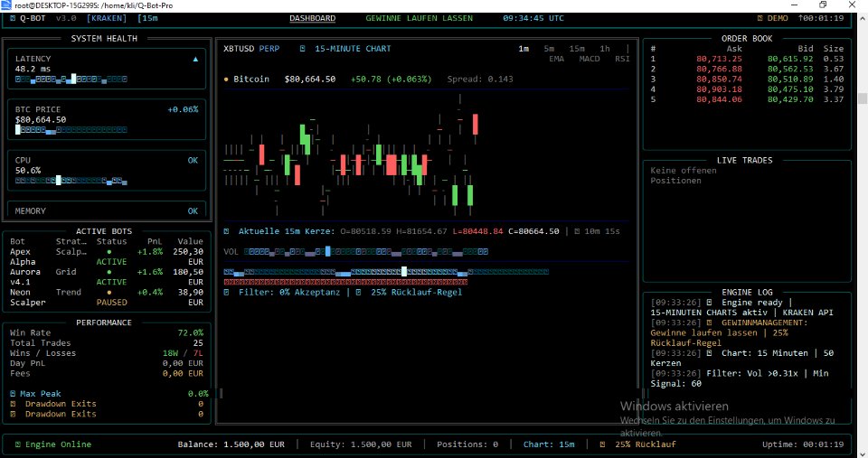Screen dimensions: 868x458
Task: Click the glyph icon before 25% Rücklauf in status bar
Action: [602, 444]
